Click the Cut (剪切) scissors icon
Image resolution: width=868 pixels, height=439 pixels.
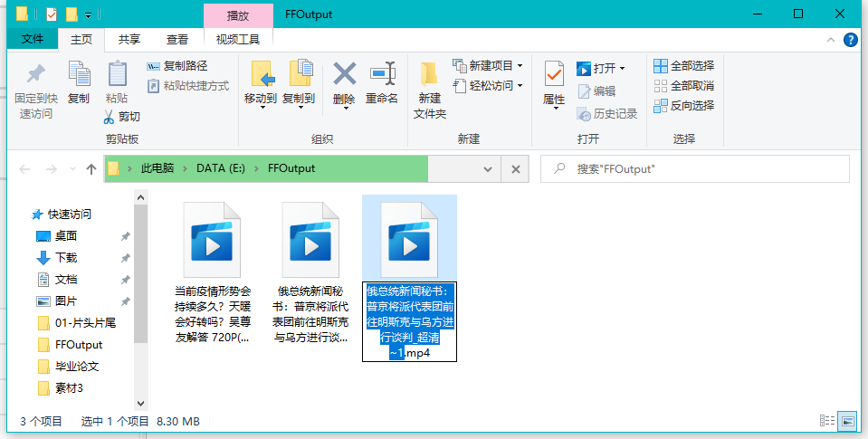pyautogui.click(x=109, y=116)
